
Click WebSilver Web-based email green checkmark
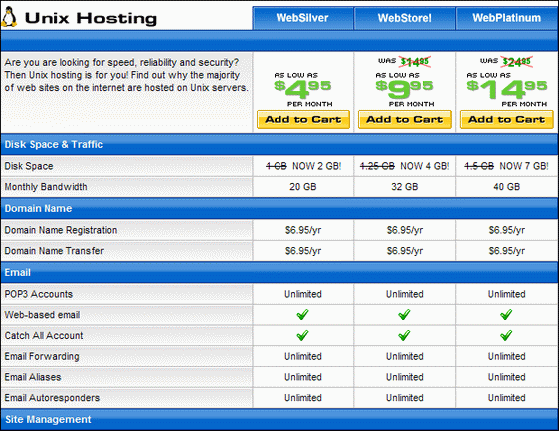(302, 314)
